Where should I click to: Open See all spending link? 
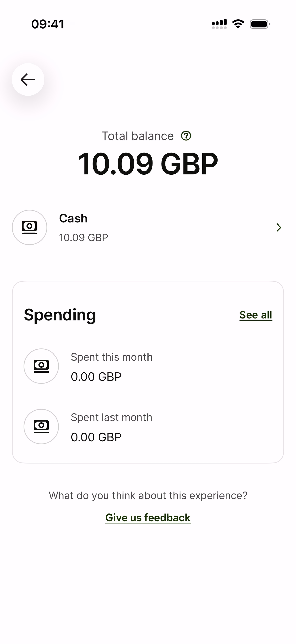(255, 315)
